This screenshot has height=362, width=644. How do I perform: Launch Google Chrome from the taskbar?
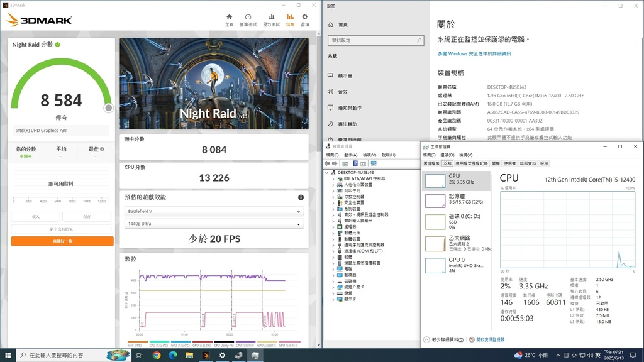coord(157,355)
